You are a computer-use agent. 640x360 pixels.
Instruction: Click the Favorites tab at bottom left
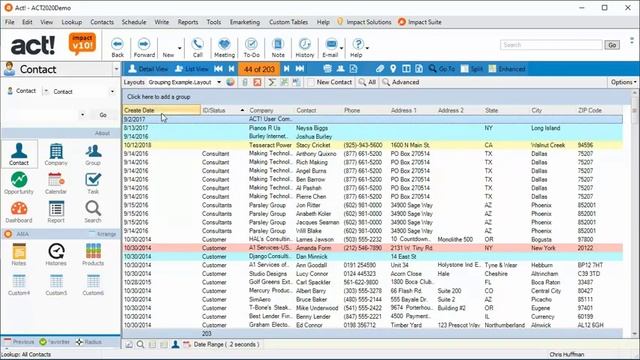(55, 342)
